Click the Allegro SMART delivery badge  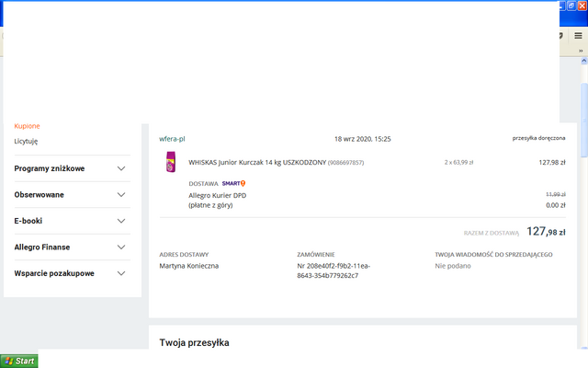(233, 184)
